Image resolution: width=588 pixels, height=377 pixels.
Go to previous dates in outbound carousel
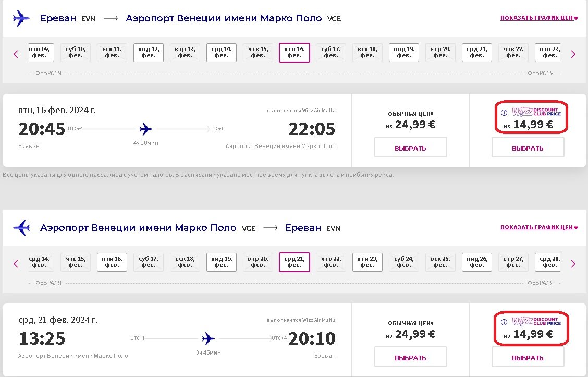pyautogui.click(x=16, y=54)
